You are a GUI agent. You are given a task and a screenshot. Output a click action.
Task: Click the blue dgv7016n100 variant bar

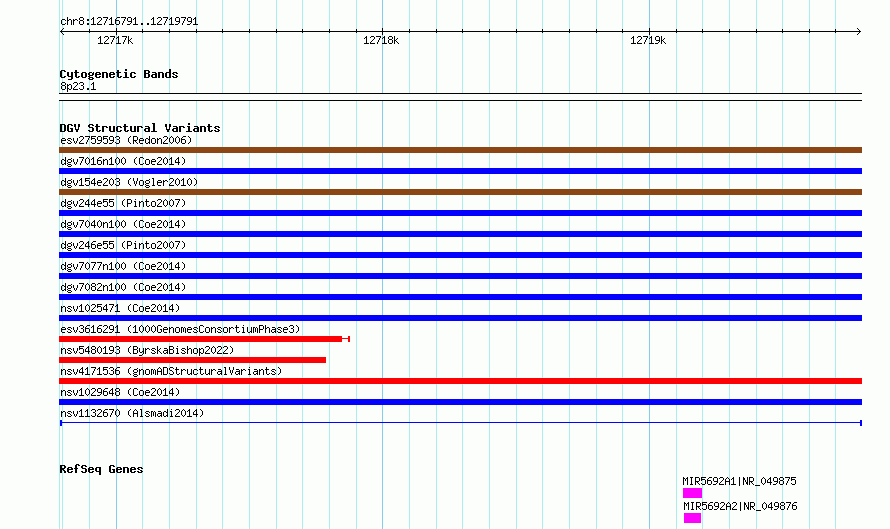(x=460, y=171)
